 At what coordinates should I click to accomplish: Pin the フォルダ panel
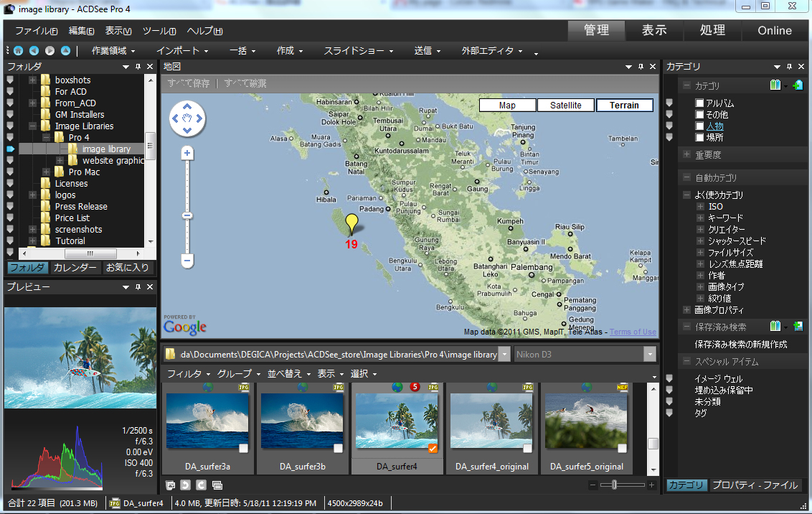pyautogui.click(x=138, y=67)
